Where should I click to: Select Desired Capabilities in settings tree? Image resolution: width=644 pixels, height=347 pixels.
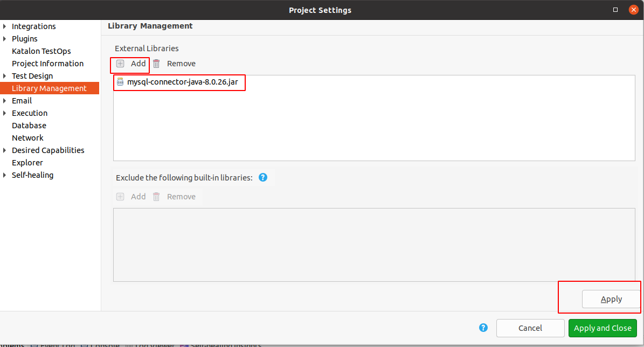coord(48,150)
